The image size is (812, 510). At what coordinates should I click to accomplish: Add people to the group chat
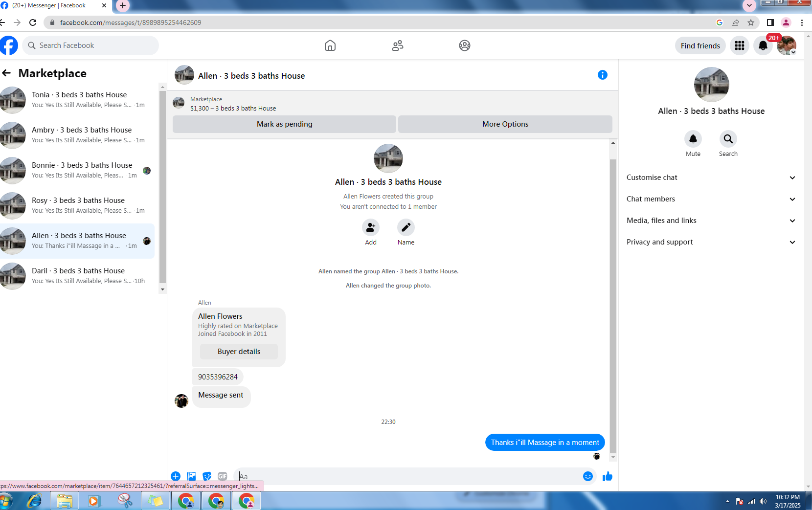(371, 227)
